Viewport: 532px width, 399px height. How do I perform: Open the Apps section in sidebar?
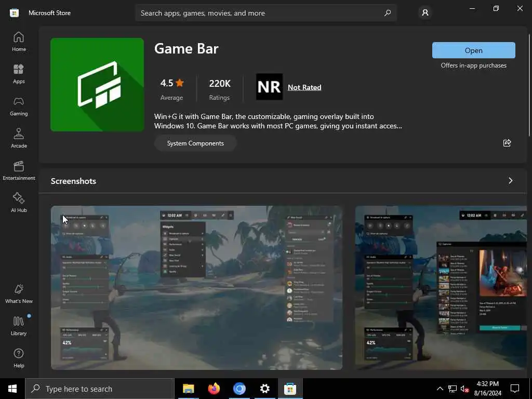coord(19,74)
